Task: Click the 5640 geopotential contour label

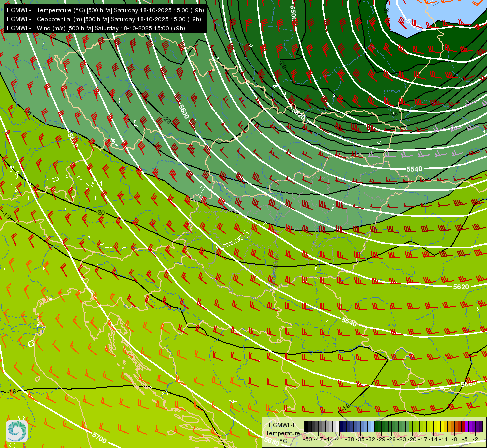Action: click(x=349, y=322)
